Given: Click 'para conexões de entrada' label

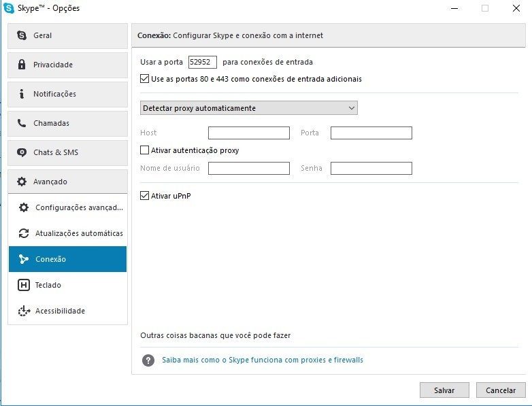Looking at the screenshot, I should (267, 62).
